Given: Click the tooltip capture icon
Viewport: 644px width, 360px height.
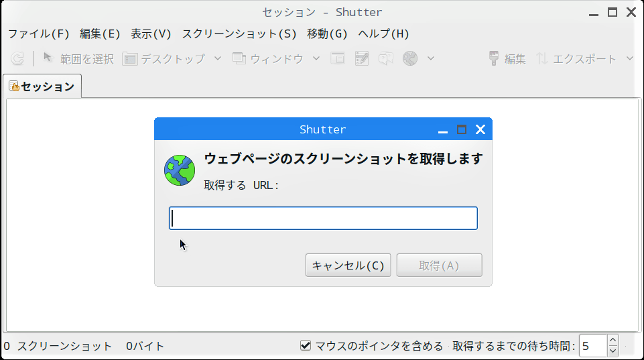Looking at the screenshot, I should 385,58.
